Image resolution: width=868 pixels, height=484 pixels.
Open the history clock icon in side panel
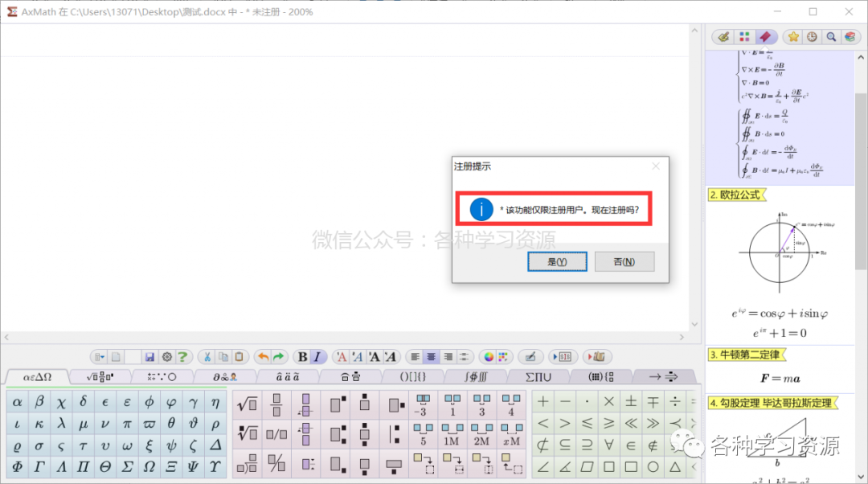point(812,36)
